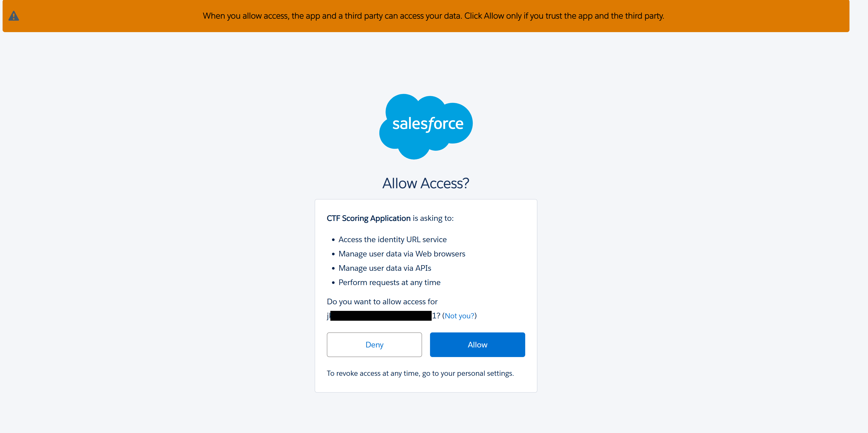Click "Do you want to allow access for" text

click(x=382, y=301)
